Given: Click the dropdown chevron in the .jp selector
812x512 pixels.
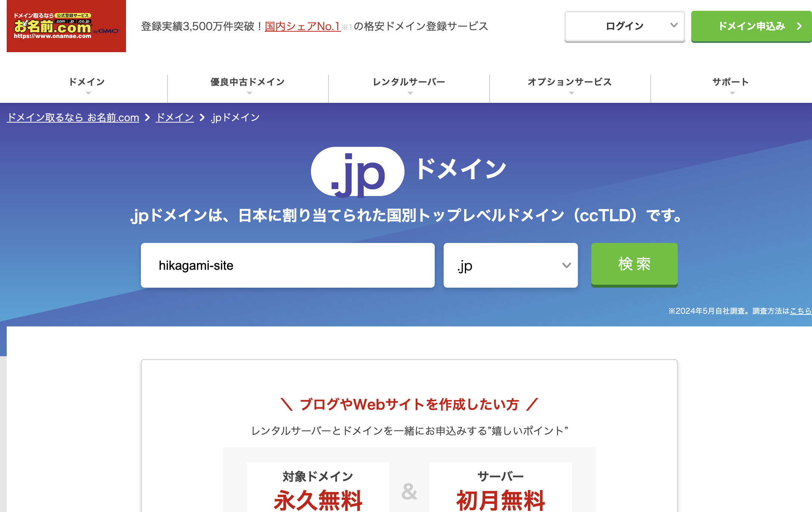Looking at the screenshot, I should (x=566, y=265).
